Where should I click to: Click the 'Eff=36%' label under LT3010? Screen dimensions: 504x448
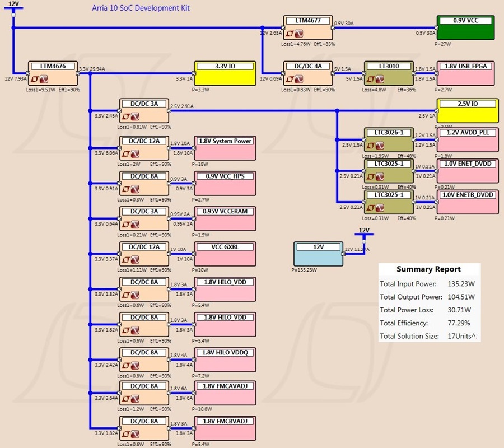[x=407, y=90]
